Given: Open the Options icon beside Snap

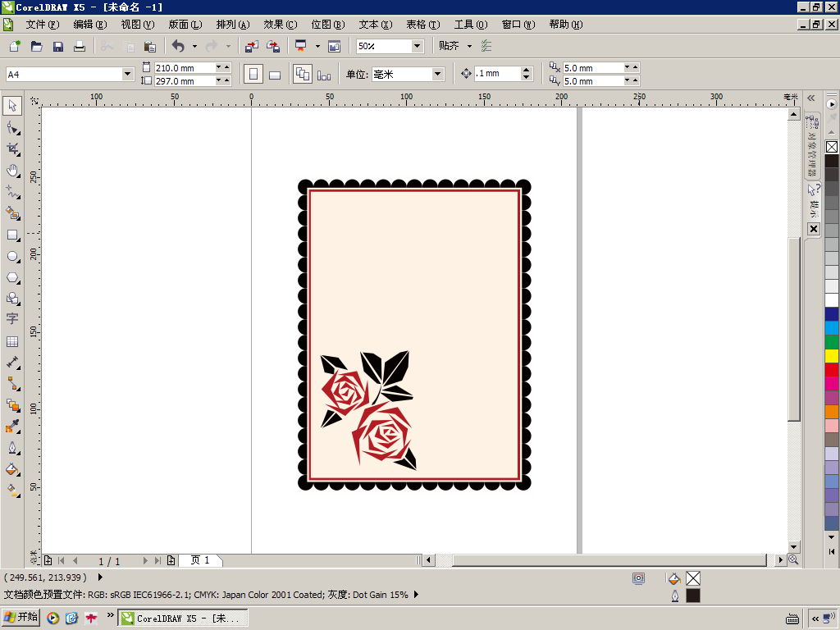Looking at the screenshot, I should pyautogui.click(x=486, y=46).
